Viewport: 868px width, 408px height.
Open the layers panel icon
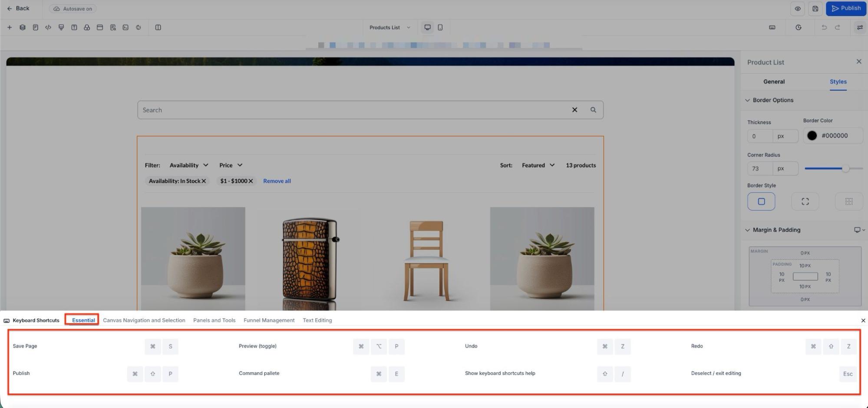(23, 27)
